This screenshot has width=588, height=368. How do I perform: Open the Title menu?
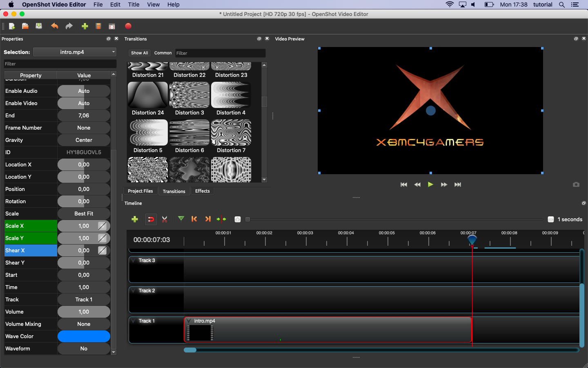[x=134, y=4]
